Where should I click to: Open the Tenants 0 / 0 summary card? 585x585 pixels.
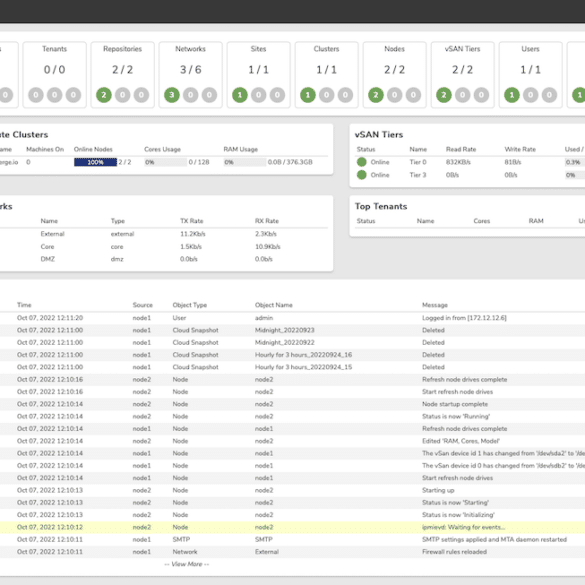pos(54,75)
